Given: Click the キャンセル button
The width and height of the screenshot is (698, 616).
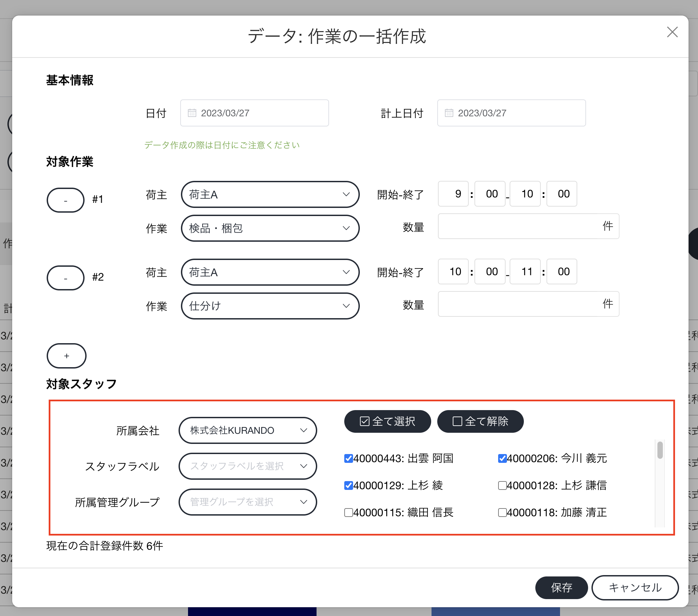Looking at the screenshot, I should pyautogui.click(x=635, y=588).
